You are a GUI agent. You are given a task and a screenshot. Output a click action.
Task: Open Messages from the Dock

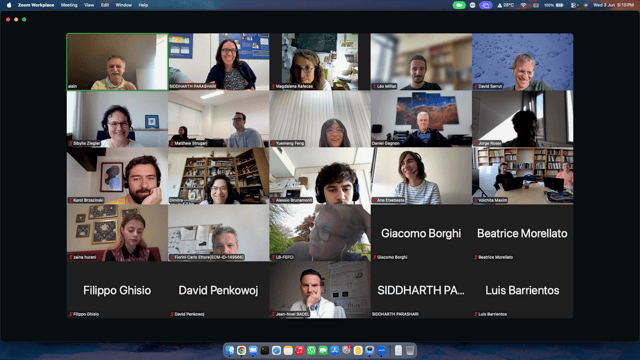(323, 350)
